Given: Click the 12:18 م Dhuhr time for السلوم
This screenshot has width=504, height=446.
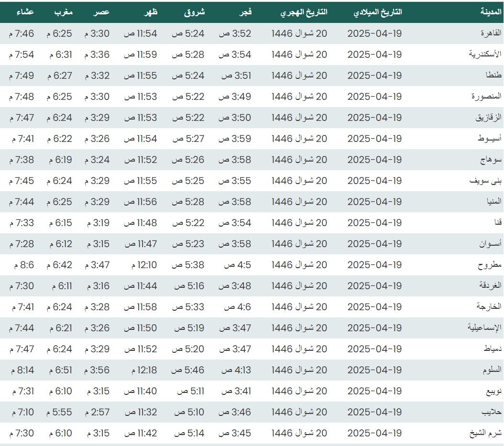Looking at the screenshot, I should pos(140,370).
